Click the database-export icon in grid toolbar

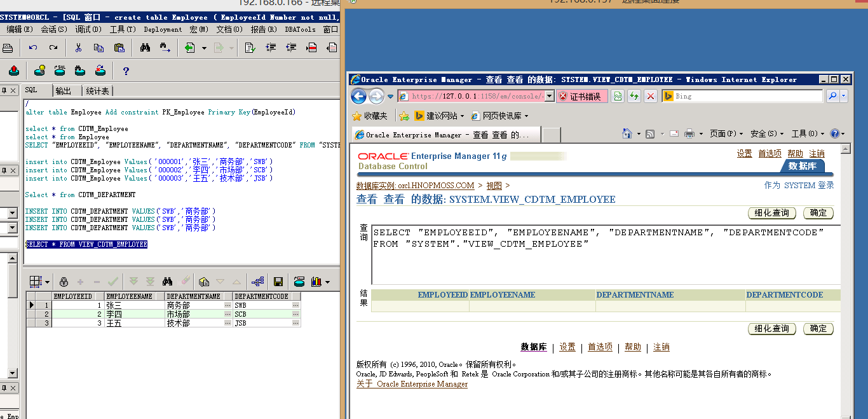pos(299,282)
